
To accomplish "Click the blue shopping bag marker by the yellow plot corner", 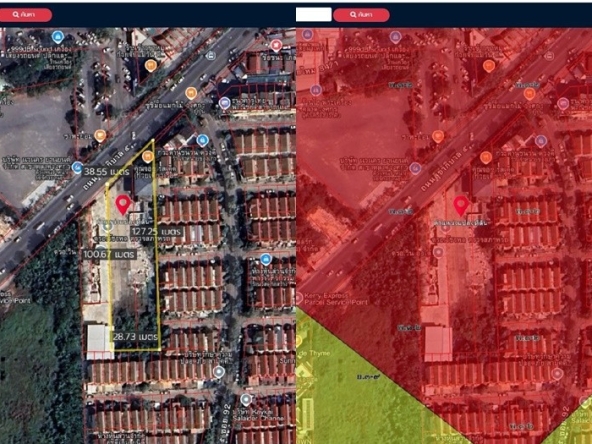I will [202, 141].
